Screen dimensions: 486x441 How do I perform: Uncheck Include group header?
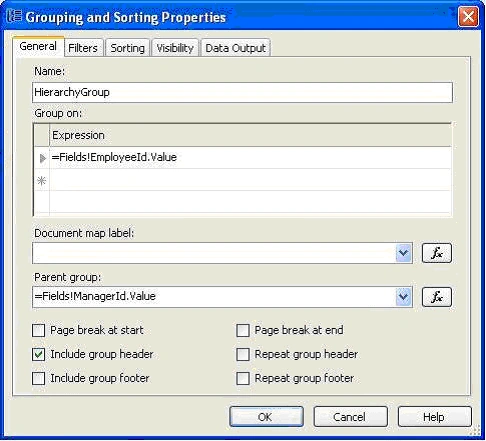(x=39, y=354)
